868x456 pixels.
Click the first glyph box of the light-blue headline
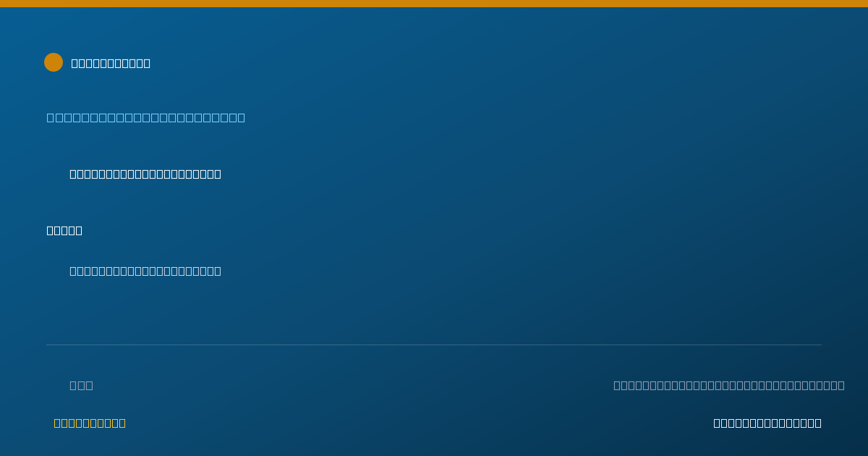51,117
